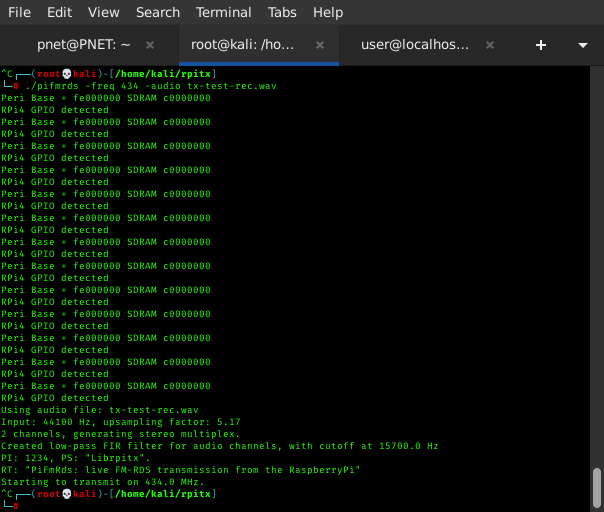Open the Edit menu
The image size is (604, 512).
click(x=59, y=12)
